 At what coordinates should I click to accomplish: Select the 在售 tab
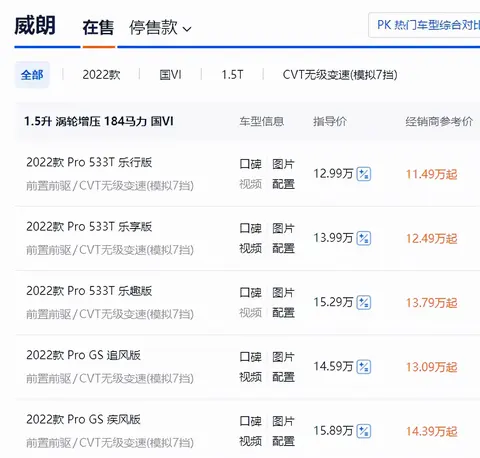click(x=98, y=27)
